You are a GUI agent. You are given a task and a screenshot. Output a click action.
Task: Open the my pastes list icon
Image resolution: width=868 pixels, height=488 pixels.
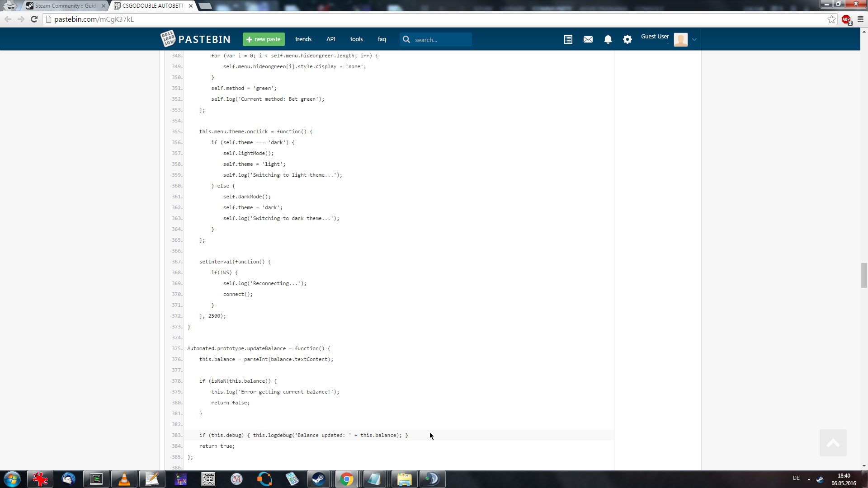(568, 40)
